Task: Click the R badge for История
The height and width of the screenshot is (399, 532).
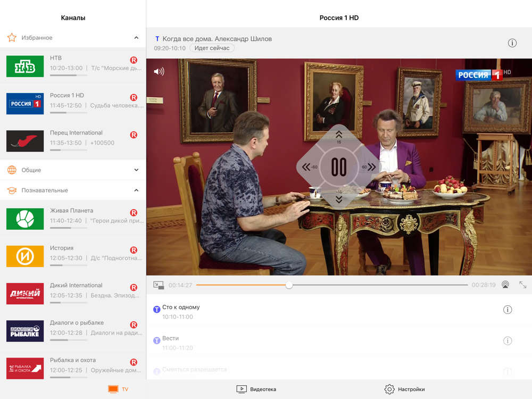Action: pos(134,250)
